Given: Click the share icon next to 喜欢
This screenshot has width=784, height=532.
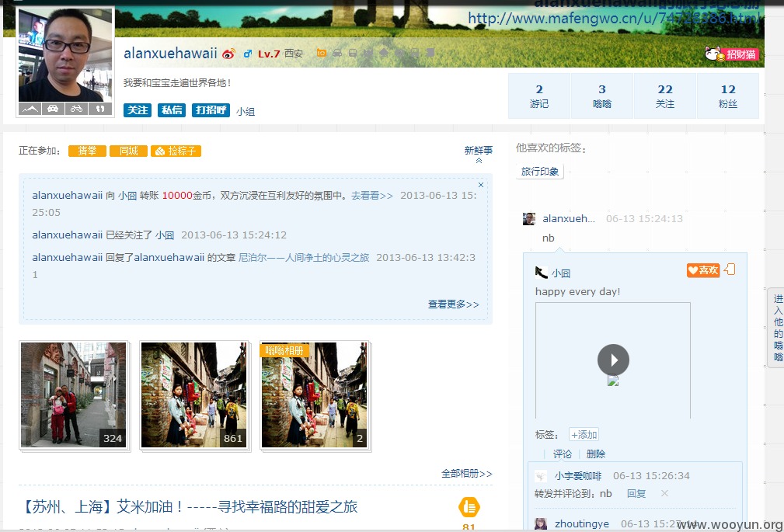Looking at the screenshot, I should (730, 269).
